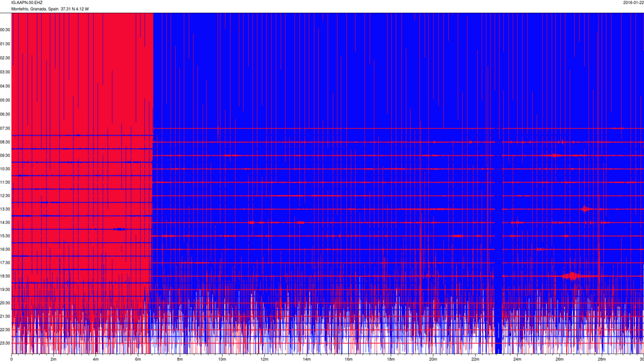Select the 12:30 time label
Image resolution: width=644 pixels, height=362 pixels.
pyautogui.click(x=5, y=196)
